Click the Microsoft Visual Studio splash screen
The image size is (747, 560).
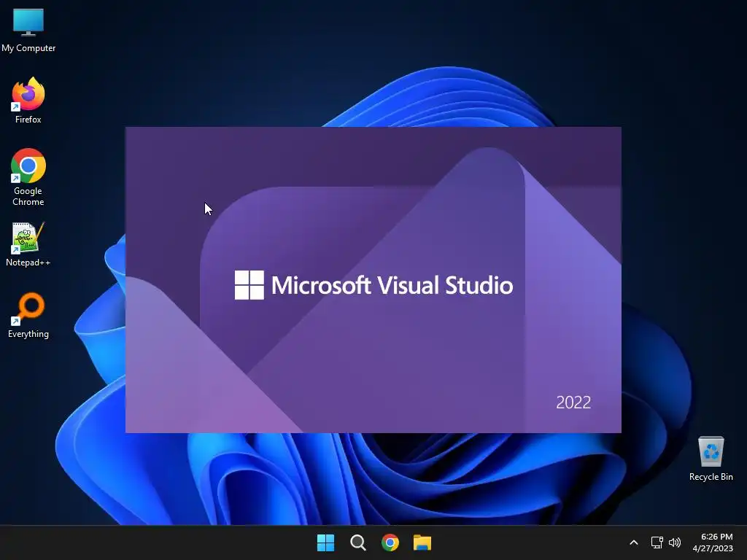click(x=373, y=280)
